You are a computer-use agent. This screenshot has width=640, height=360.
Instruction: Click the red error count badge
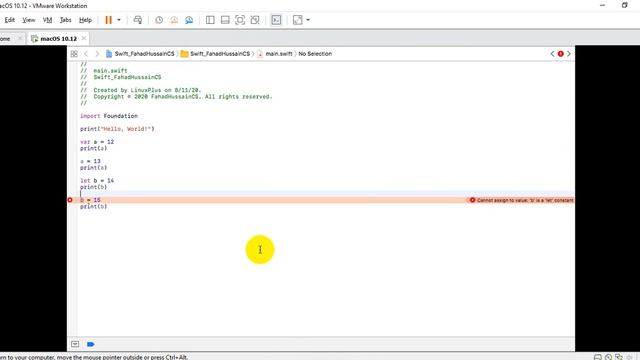click(560, 53)
